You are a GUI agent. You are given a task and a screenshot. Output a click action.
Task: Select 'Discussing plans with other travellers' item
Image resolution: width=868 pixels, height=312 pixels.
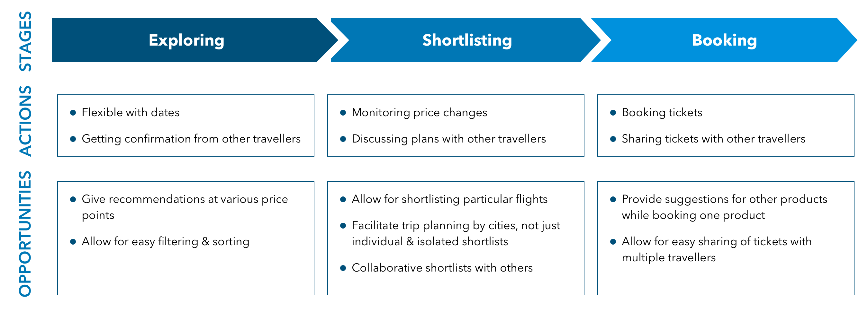coord(448,139)
